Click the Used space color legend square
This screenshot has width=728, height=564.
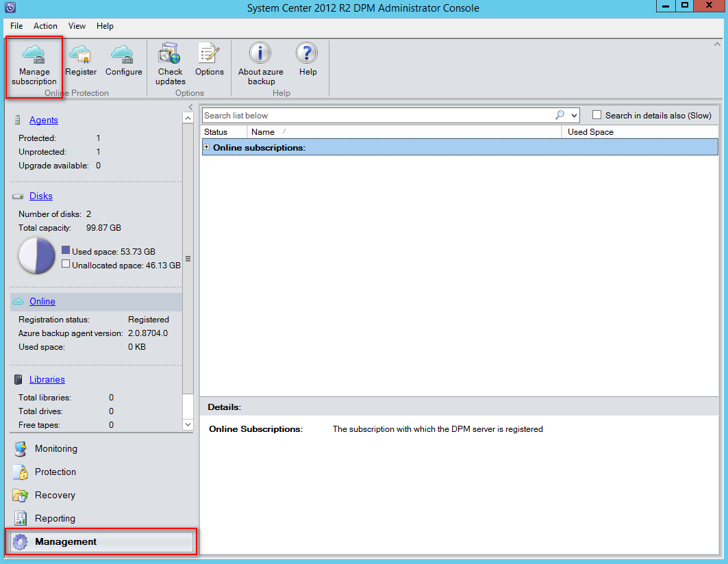point(66,251)
